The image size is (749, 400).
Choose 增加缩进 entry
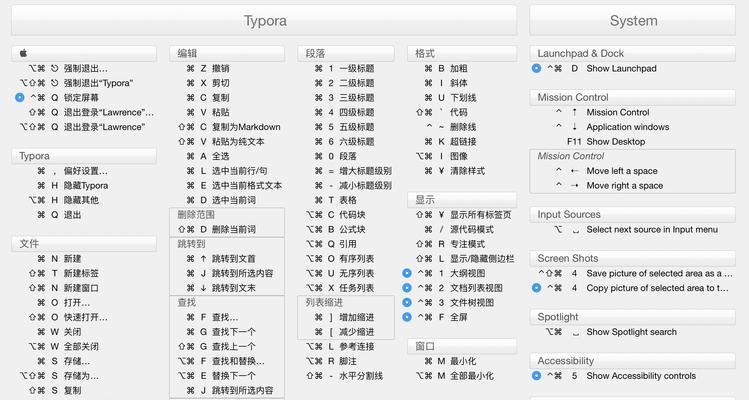[x=344, y=317]
